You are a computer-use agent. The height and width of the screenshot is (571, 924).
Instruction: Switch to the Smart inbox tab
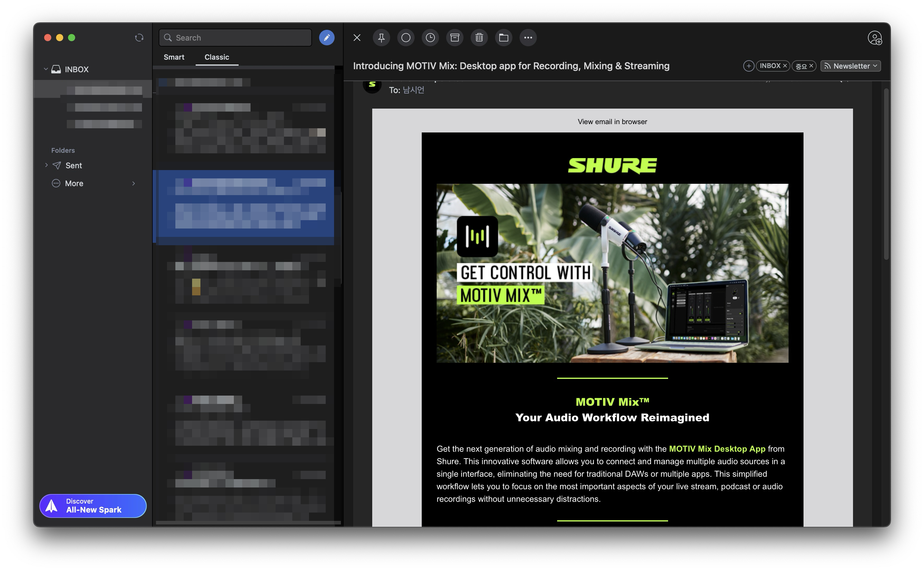coord(174,57)
